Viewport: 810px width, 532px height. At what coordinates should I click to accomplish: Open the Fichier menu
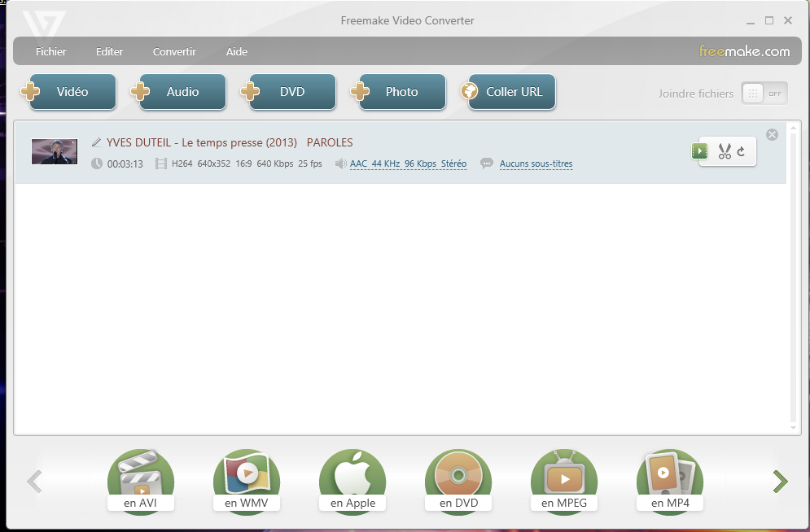pos(50,51)
